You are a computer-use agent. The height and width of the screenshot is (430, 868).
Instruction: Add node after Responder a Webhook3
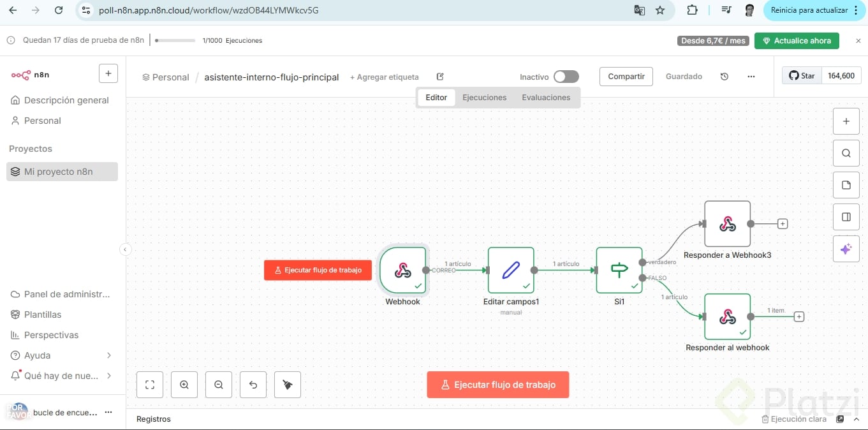(x=783, y=224)
